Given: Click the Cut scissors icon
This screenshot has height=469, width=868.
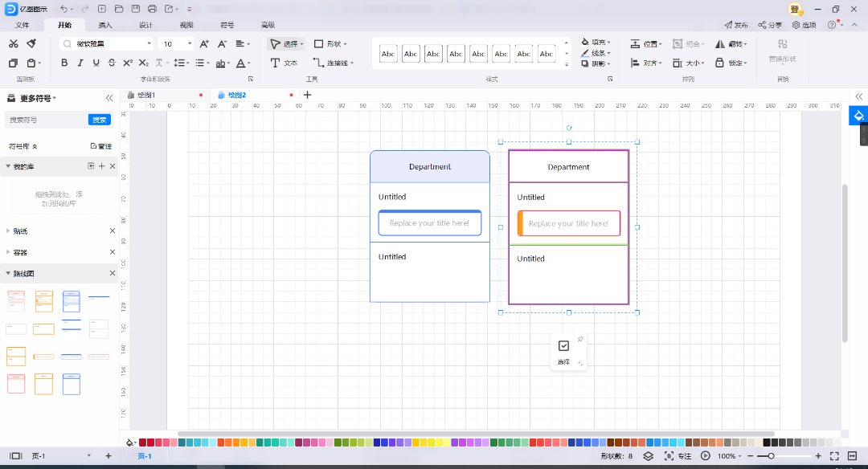Looking at the screenshot, I should pos(13,43).
